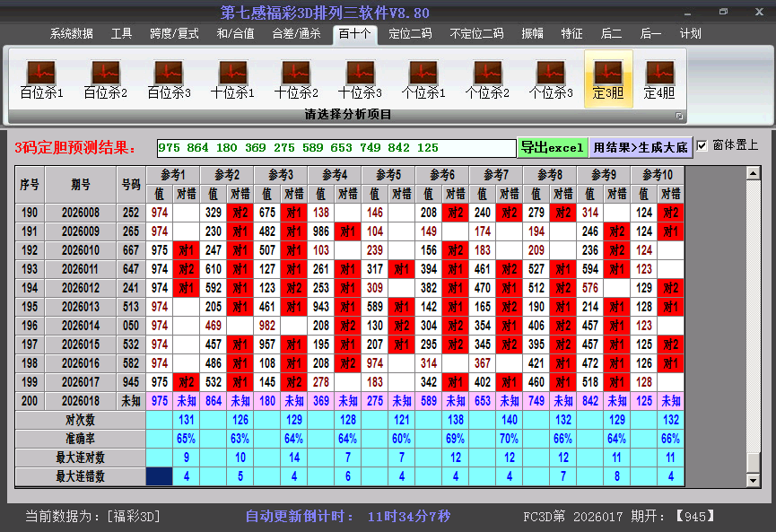Select the 百位杀2 analysis icon
The image size is (776, 532).
click(105, 79)
